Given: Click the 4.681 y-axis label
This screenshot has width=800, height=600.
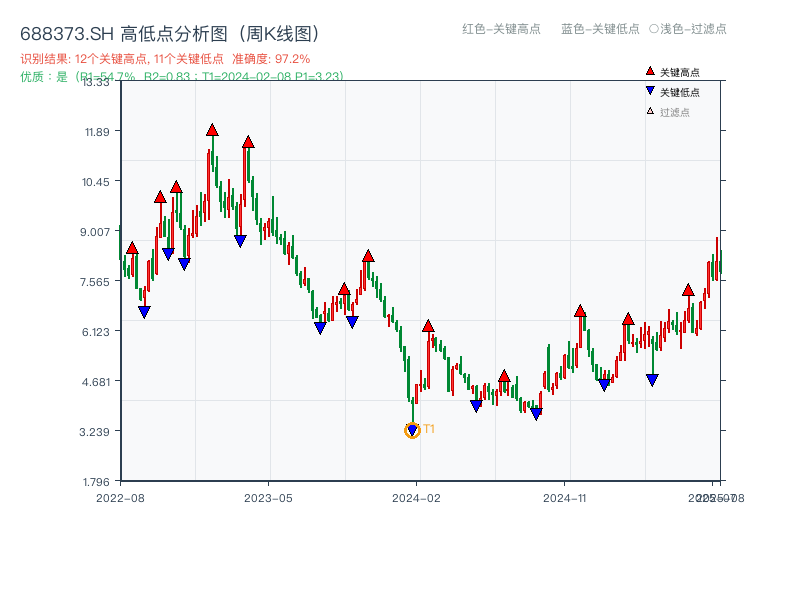Looking at the screenshot, I should [x=95, y=382].
